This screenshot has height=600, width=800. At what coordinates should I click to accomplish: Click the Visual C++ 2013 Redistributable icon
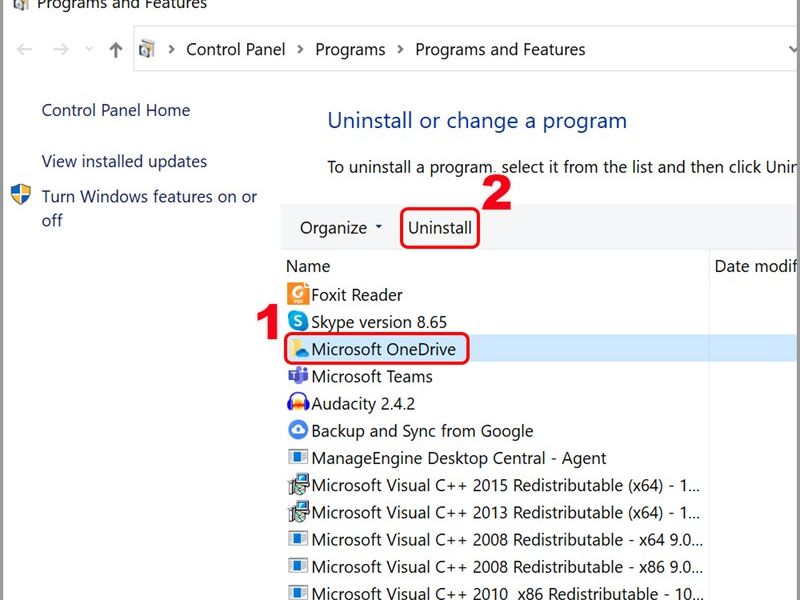coord(298,512)
